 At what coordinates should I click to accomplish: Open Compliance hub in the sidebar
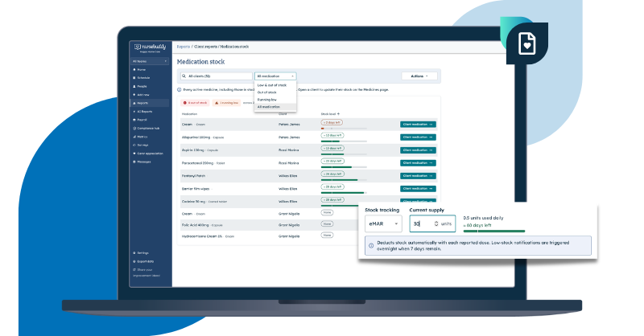(147, 129)
